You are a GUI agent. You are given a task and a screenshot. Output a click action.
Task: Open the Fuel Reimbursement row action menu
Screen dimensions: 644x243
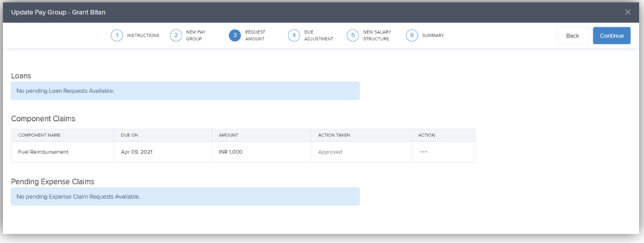pyautogui.click(x=424, y=152)
